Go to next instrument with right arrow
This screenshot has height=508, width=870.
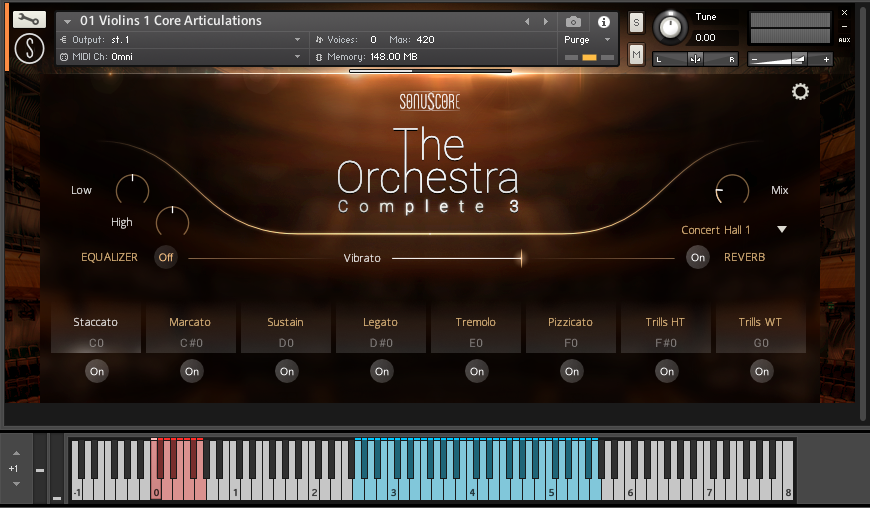tap(546, 22)
